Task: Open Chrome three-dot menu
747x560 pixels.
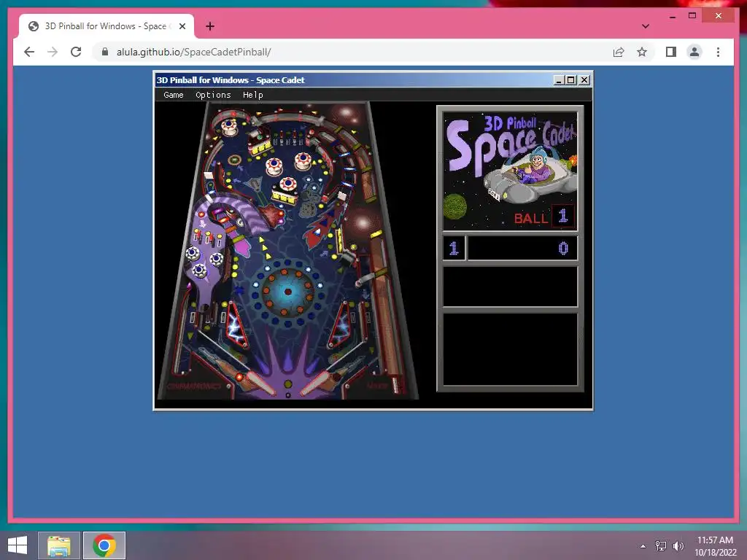Action: [x=718, y=52]
